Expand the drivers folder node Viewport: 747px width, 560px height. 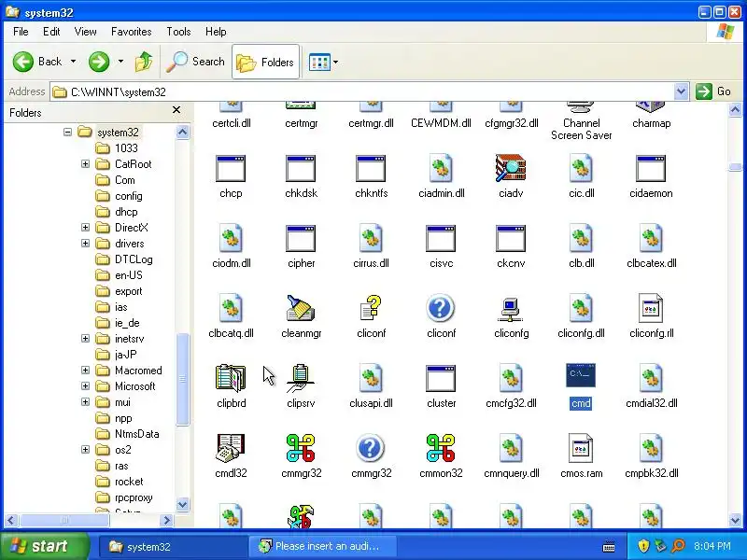pos(85,244)
